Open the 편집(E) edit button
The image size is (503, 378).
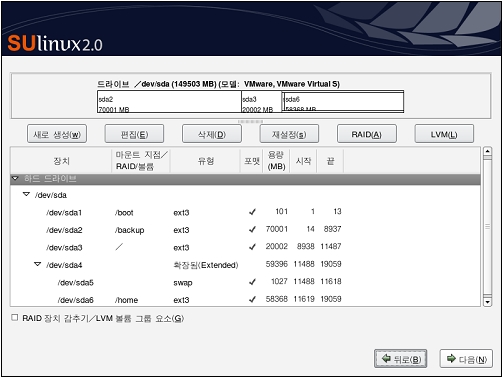[x=134, y=134]
